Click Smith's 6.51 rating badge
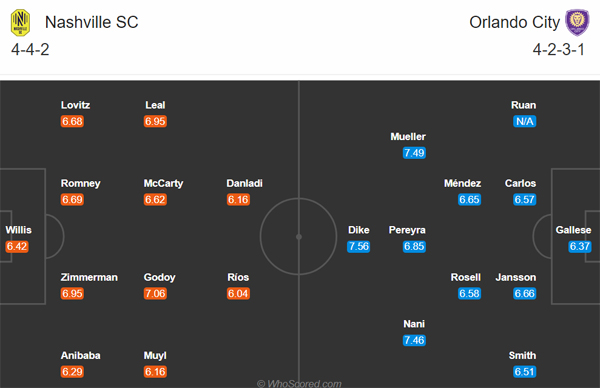 click(524, 371)
